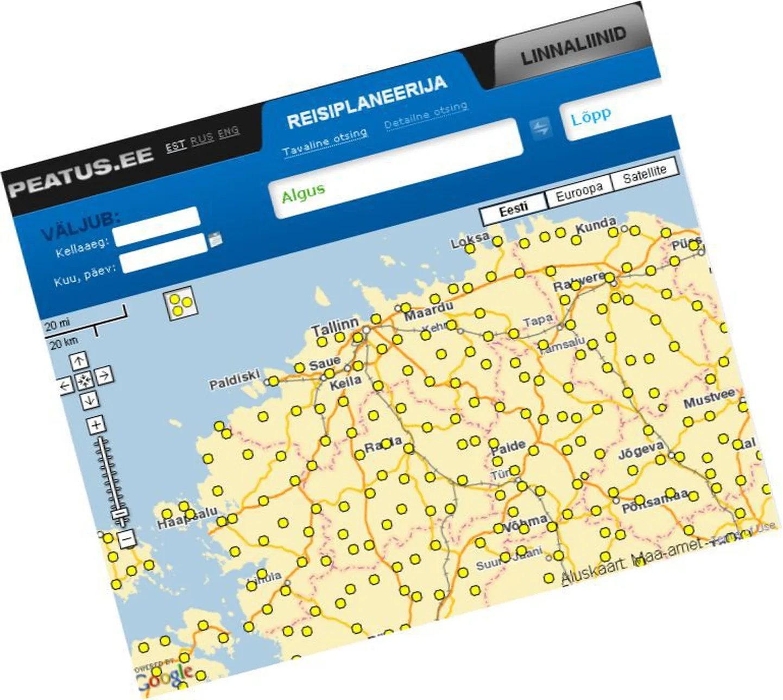Image resolution: width=783 pixels, height=700 pixels.
Task: Choose Detailne otsing search mode
Action: pos(426,115)
